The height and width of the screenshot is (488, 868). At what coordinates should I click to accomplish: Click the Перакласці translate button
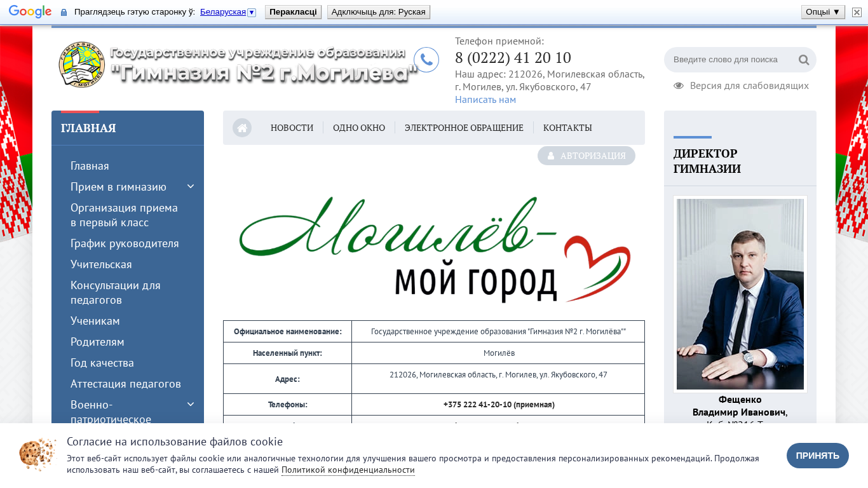click(293, 12)
